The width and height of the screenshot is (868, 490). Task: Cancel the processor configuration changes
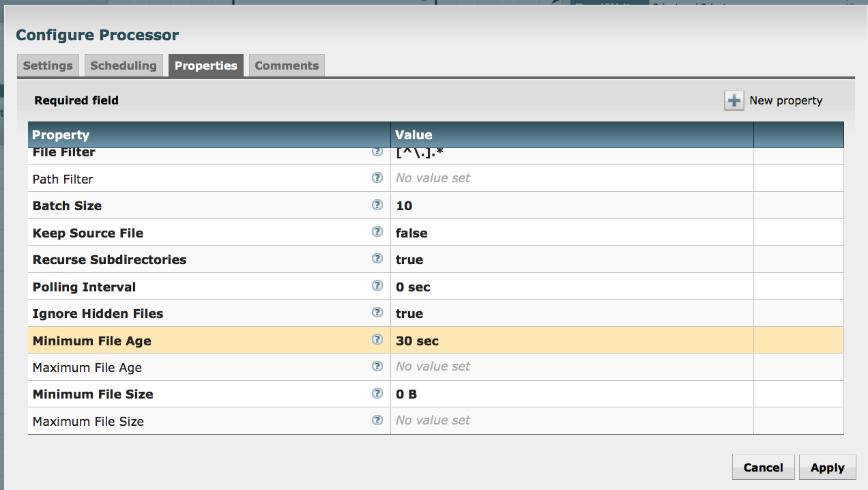pos(763,467)
